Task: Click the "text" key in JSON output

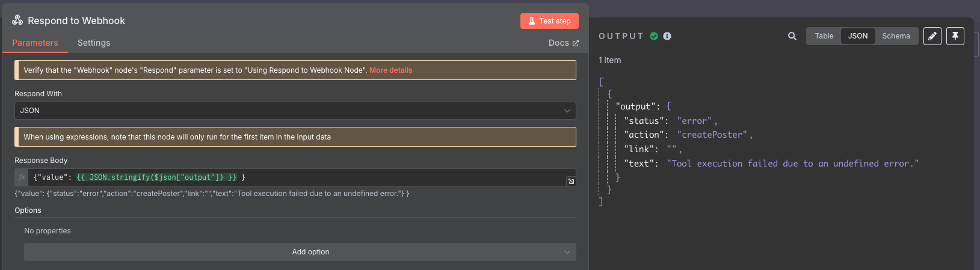Action: pyautogui.click(x=639, y=164)
